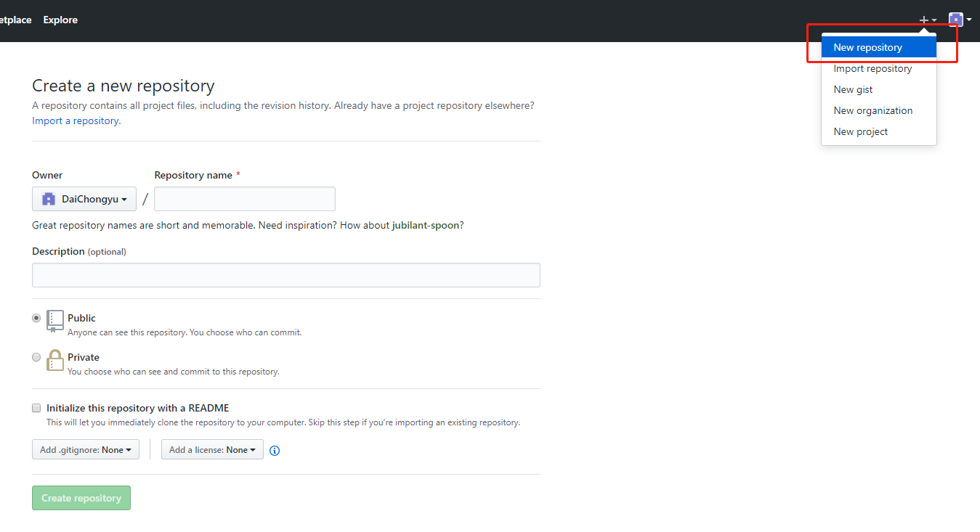
Task: Click the Owner label text
Action: pyautogui.click(x=47, y=175)
